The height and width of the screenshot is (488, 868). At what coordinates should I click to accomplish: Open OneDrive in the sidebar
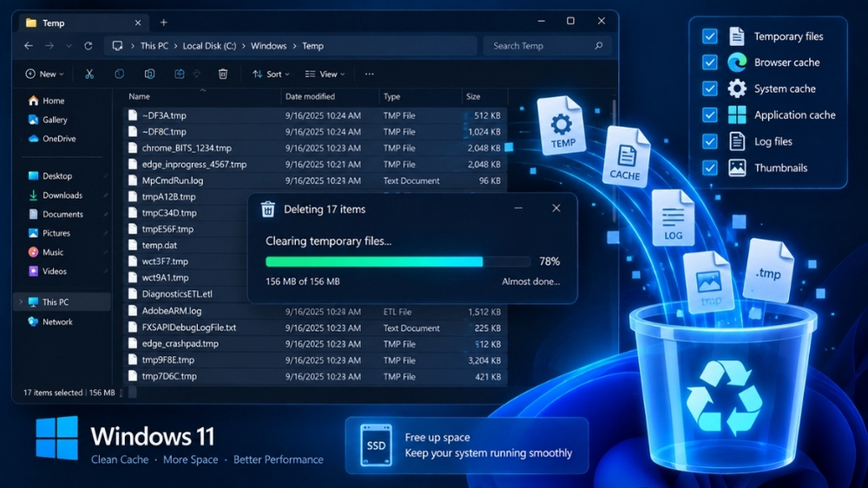[52, 138]
